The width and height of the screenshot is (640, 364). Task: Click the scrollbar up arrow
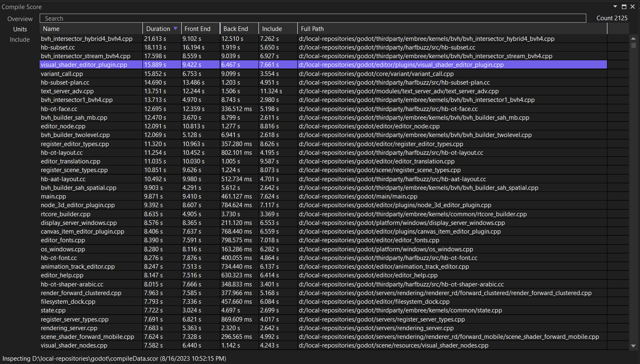click(633, 38)
